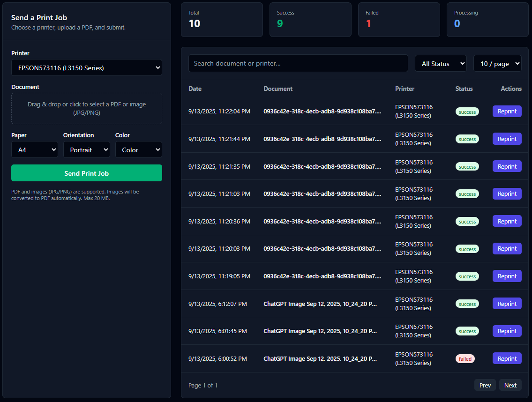Select the failed status badge
This screenshot has width=532, height=402.
click(465, 358)
